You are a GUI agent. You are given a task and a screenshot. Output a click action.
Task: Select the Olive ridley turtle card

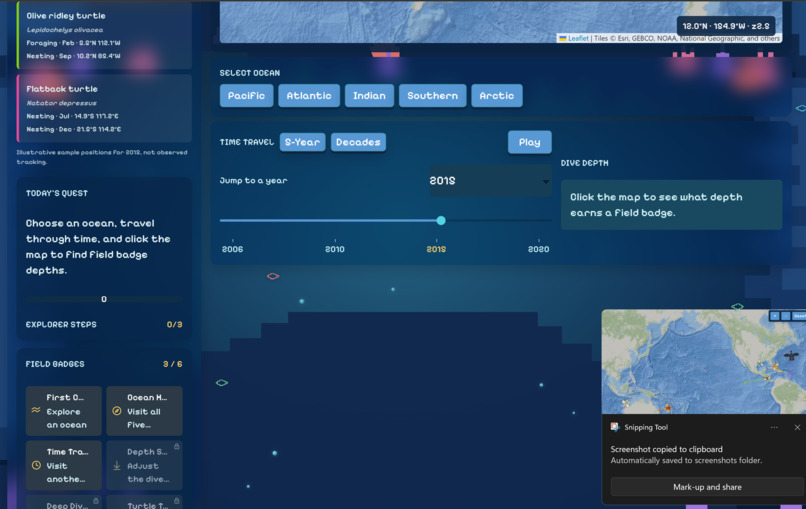[105, 34]
